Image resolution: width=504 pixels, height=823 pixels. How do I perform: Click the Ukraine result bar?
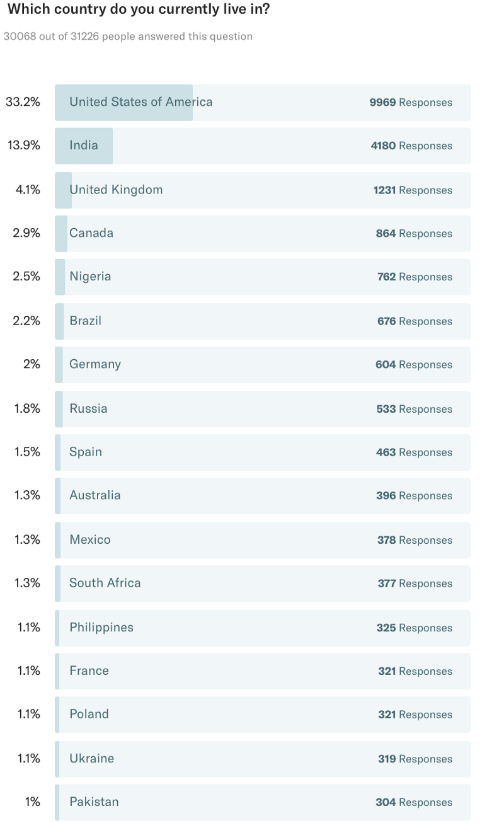point(263,759)
